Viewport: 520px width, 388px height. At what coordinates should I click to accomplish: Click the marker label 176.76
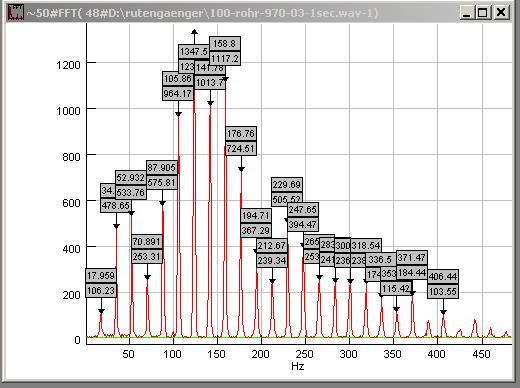coord(241,134)
